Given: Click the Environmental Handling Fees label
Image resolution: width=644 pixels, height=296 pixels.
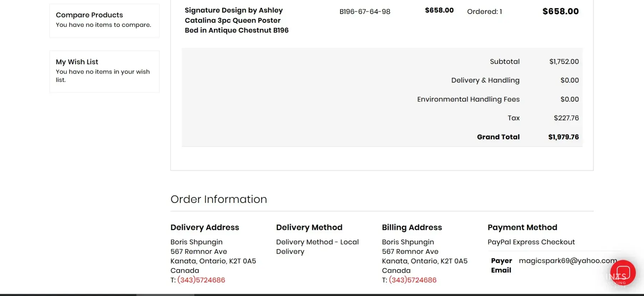Looking at the screenshot, I should [x=468, y=99].
